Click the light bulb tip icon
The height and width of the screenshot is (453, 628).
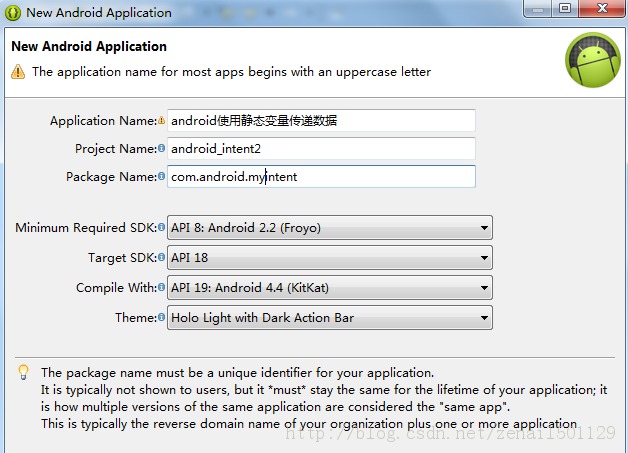[24, 372]
